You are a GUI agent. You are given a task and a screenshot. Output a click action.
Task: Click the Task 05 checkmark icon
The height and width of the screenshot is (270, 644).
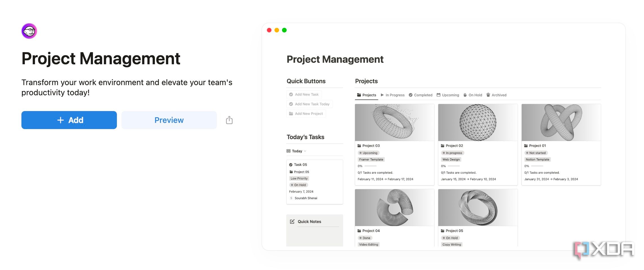tap(291, 165)
